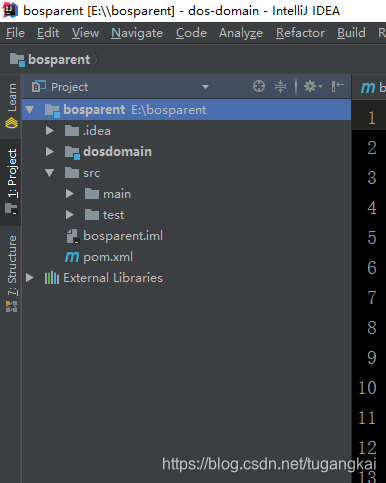Click the External Libraries bars icon

(52, 278)
